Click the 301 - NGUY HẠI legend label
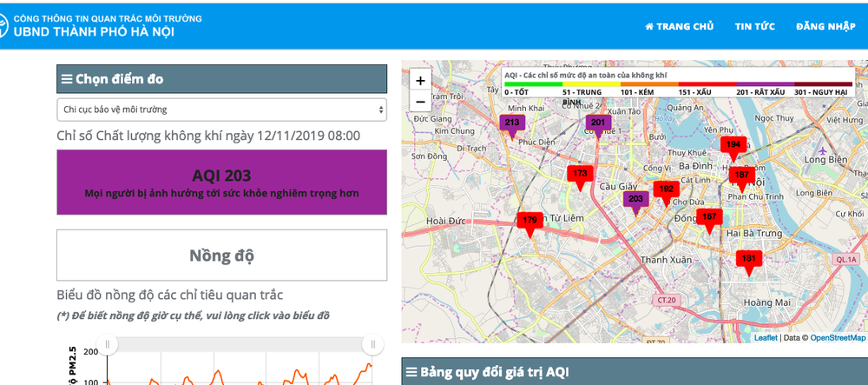868x385 pixels. coord(821,91)
